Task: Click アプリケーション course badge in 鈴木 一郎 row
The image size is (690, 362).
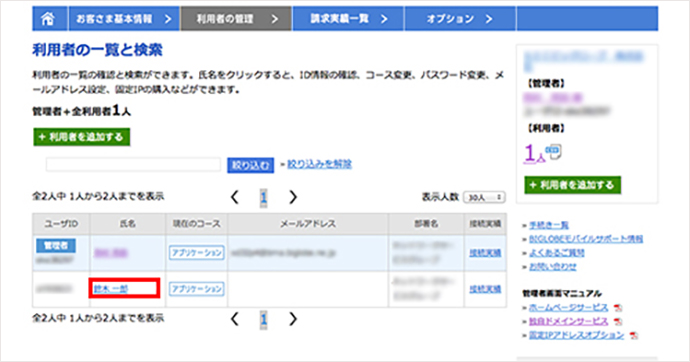Action: click(197, 289)
